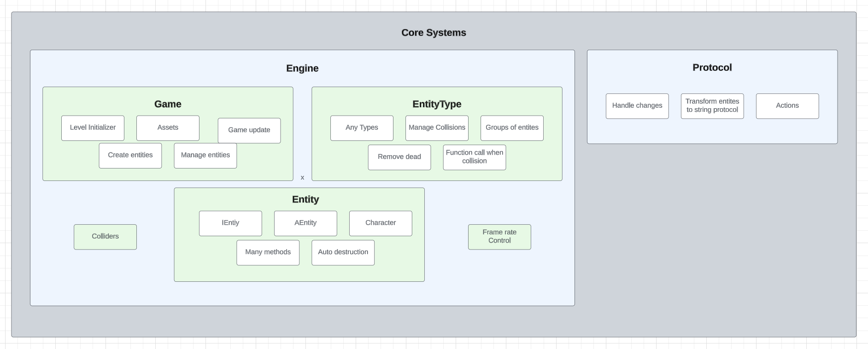Click the Engine heading text
The image size is (868, 349).
pos(302,68)
